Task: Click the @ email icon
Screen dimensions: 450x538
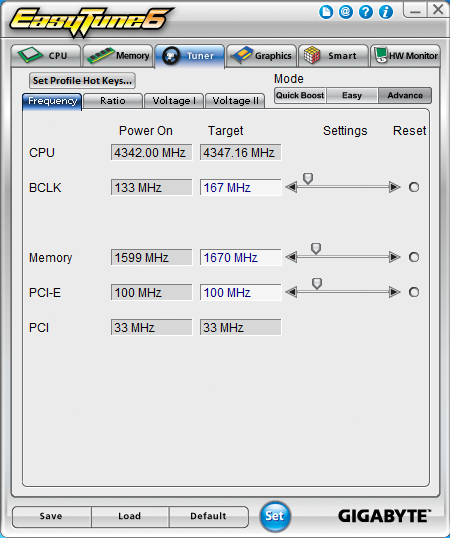Action: [346, 12]
